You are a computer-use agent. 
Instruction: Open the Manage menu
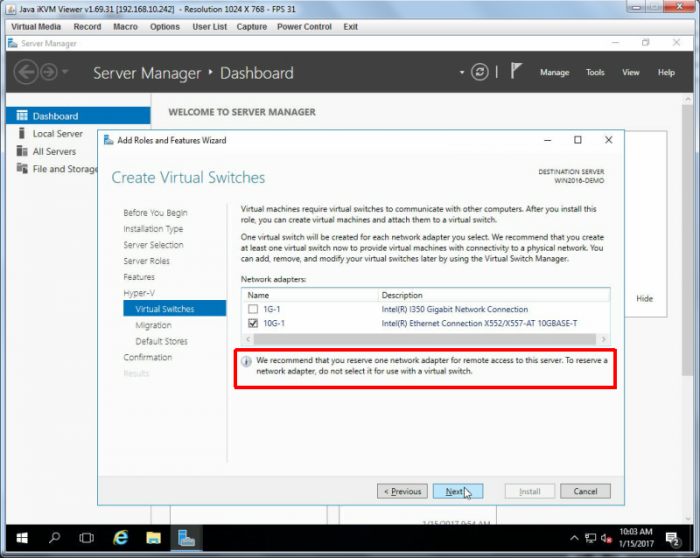tap(554, 72)
